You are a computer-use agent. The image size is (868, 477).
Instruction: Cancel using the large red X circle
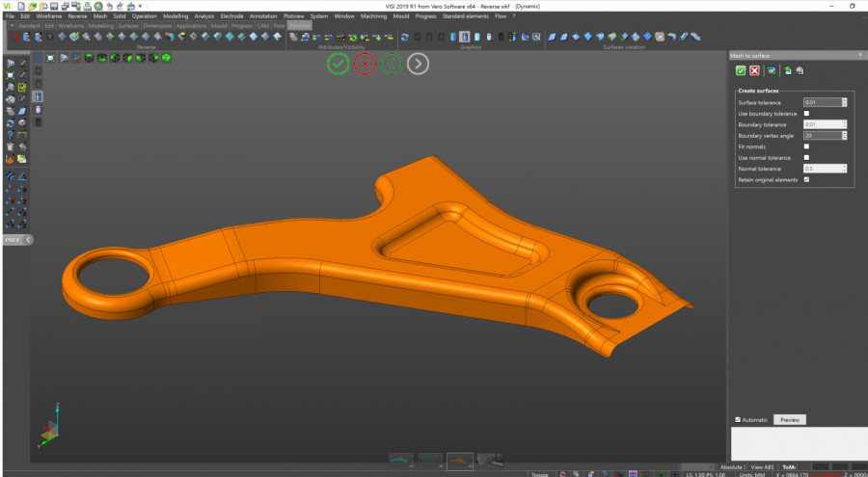click(x=365, y=65)
